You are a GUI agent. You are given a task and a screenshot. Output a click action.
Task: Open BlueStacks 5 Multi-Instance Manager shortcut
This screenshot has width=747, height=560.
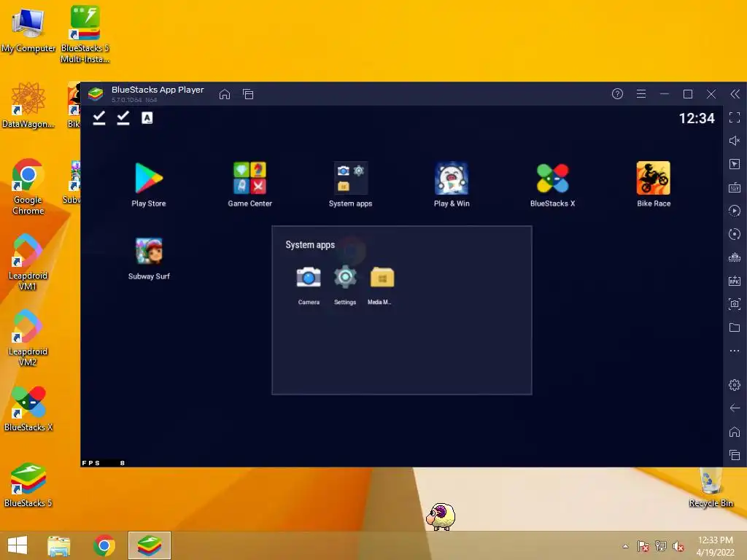pos(85,34)
